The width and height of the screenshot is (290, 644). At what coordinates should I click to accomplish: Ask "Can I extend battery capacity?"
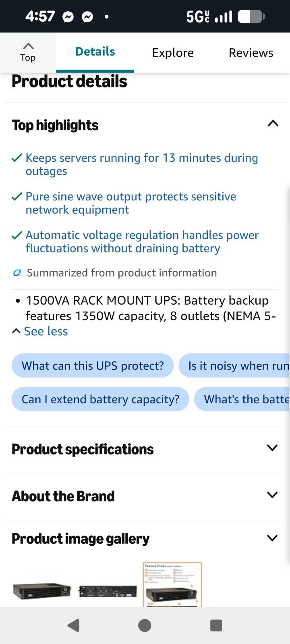pos(100,399)
